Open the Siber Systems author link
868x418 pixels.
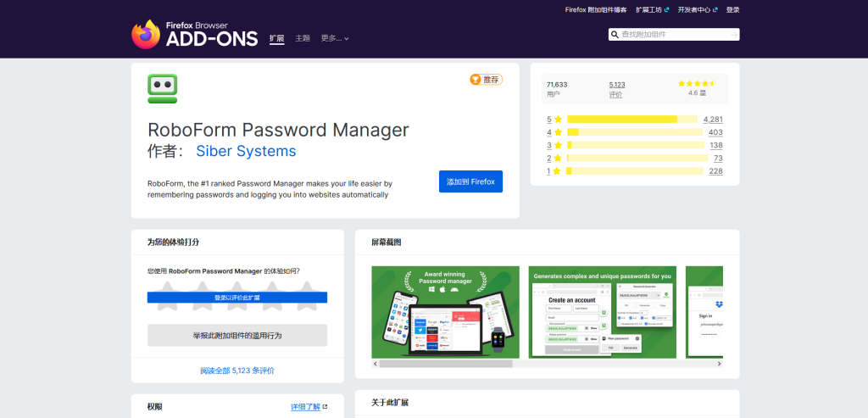(246, 151)
